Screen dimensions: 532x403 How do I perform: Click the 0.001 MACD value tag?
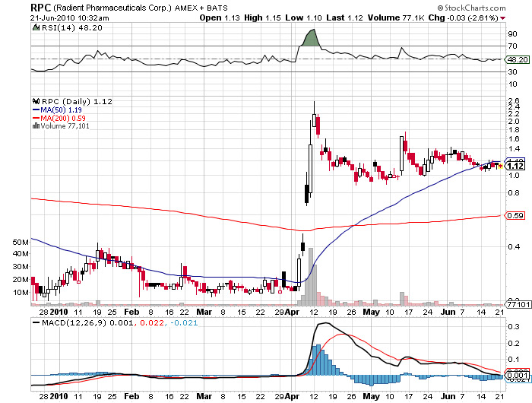[x=517, y=376]
